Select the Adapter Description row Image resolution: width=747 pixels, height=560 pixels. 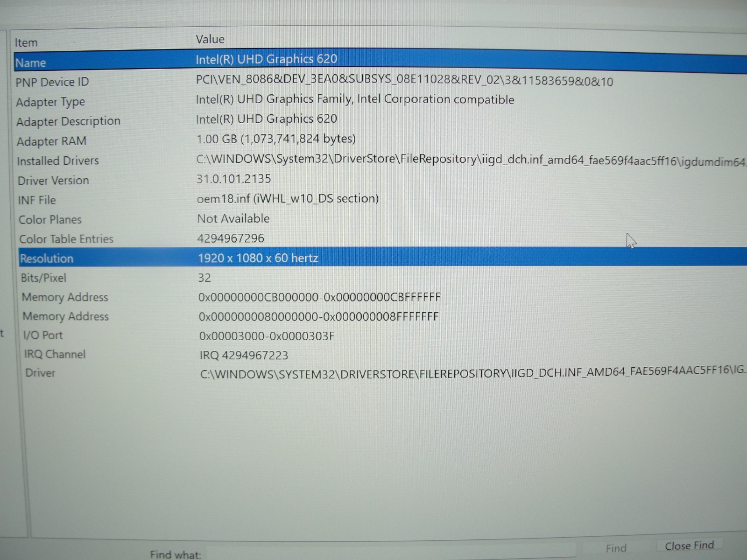[381, 121]
